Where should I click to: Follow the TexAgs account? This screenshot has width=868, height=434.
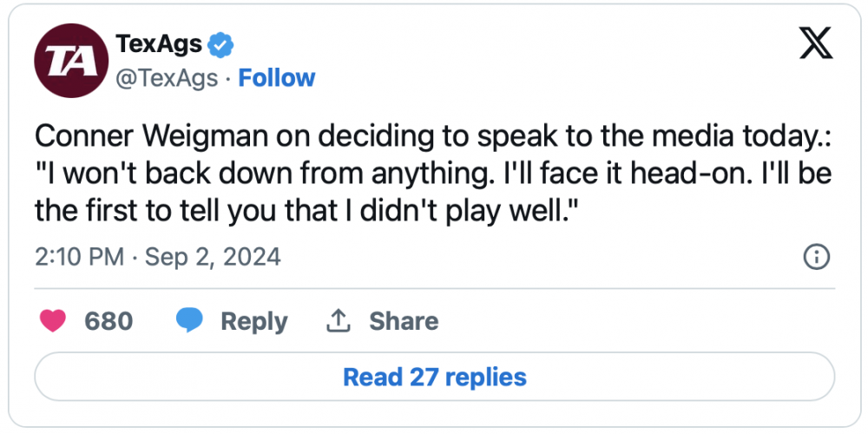277,78
